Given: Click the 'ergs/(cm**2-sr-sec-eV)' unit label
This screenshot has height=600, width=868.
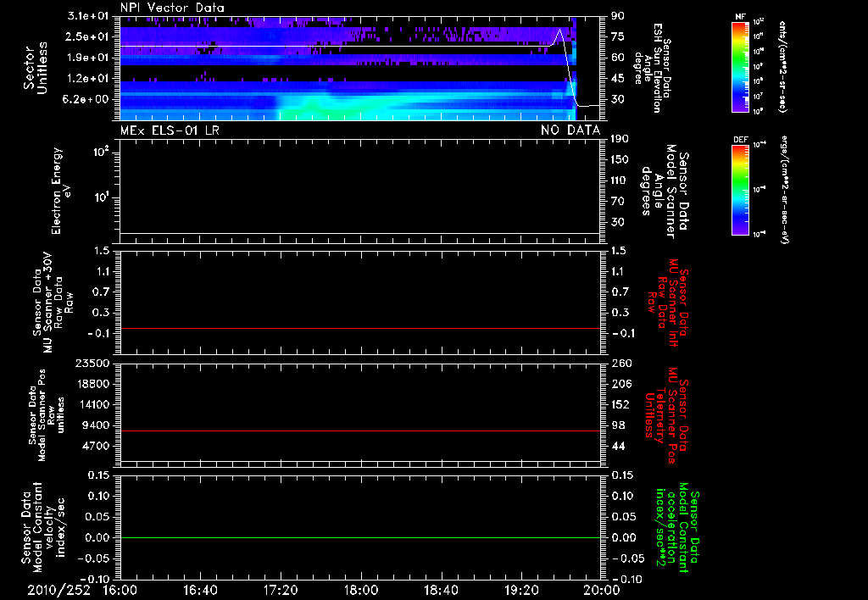Looking at the screenshot, I should click(x=784, y=191).
